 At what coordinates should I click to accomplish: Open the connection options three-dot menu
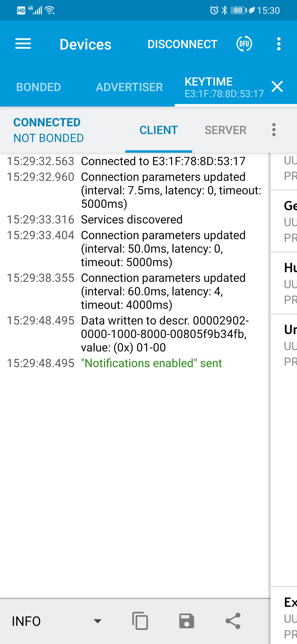[x=274, y=130]
